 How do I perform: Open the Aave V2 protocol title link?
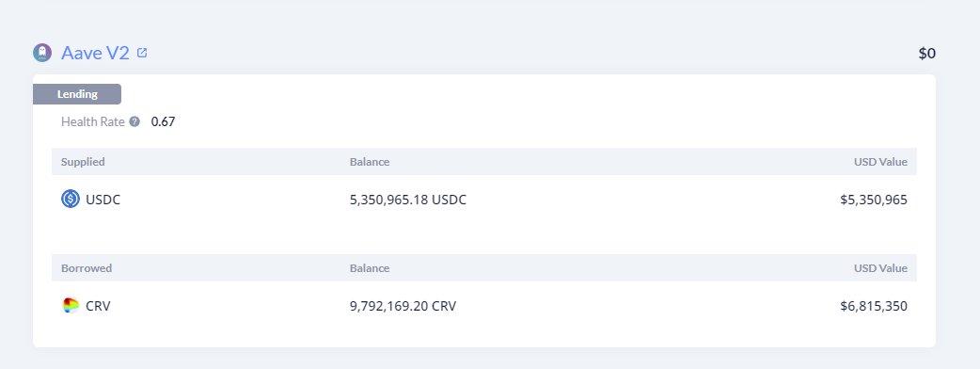[x=95, y=53]
